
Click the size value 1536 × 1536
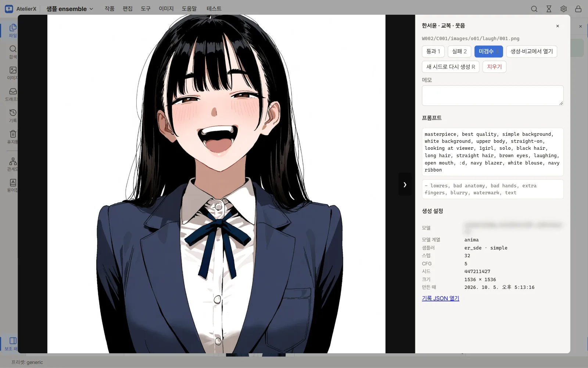(x=480, y=280)
